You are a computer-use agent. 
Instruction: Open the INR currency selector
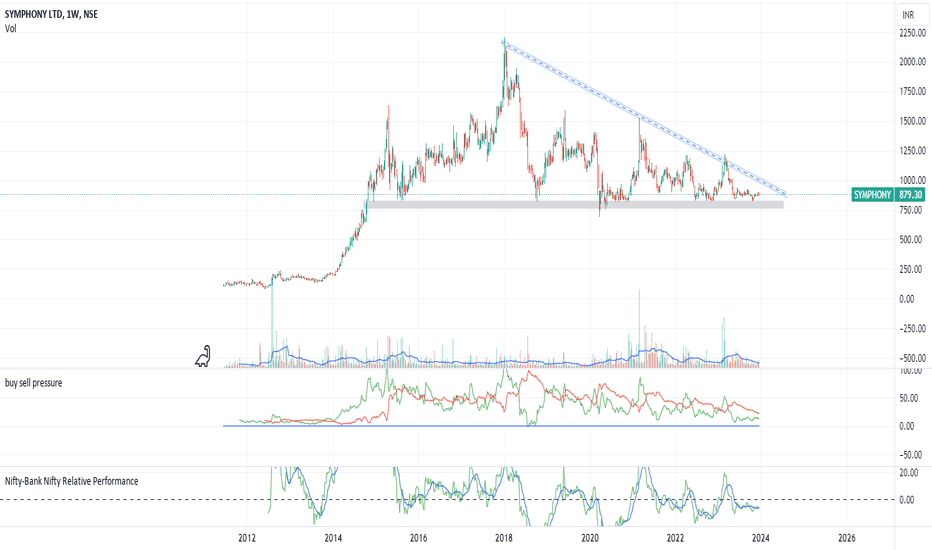coord(912,15)
